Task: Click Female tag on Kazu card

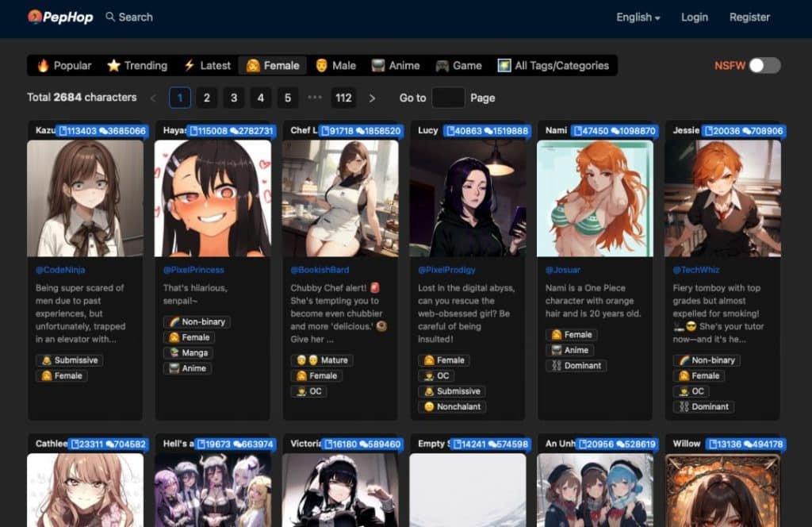Action: [62, 375]
